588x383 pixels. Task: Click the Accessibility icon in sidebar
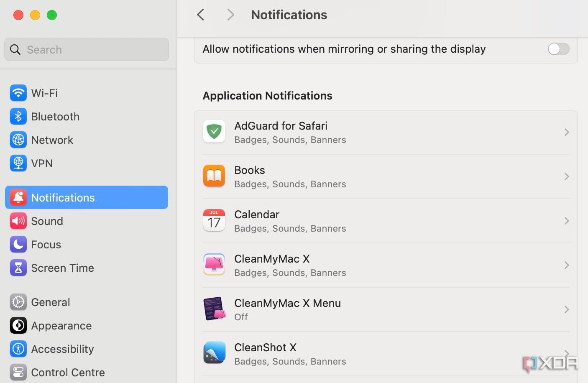(18, 349)
